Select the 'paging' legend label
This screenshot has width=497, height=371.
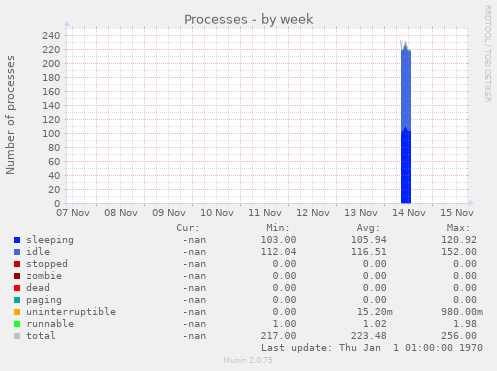[x=44, y=300]
